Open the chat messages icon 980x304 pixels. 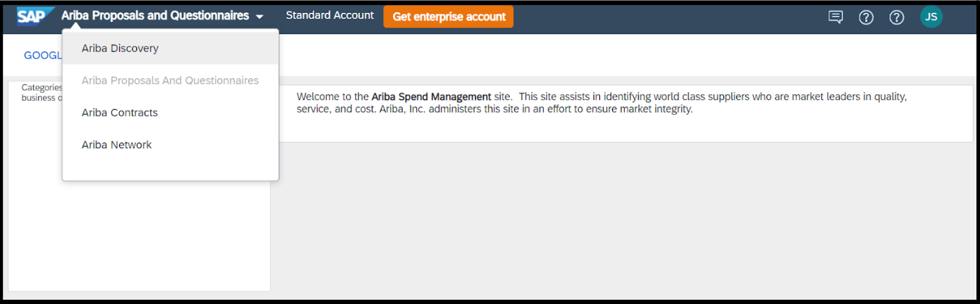(835, 17)
